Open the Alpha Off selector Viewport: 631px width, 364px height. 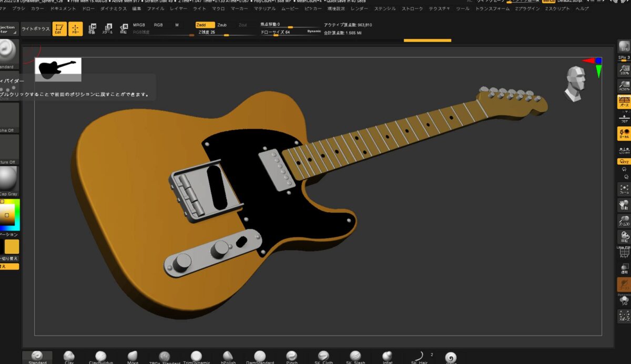pos(8,117)
